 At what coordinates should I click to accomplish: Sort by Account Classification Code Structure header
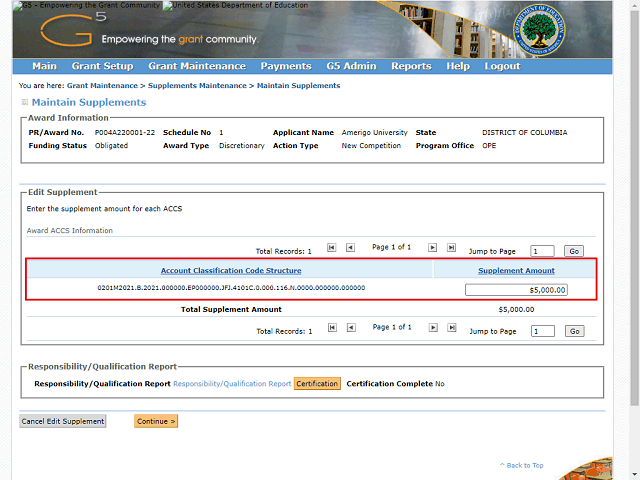point(231,271)
